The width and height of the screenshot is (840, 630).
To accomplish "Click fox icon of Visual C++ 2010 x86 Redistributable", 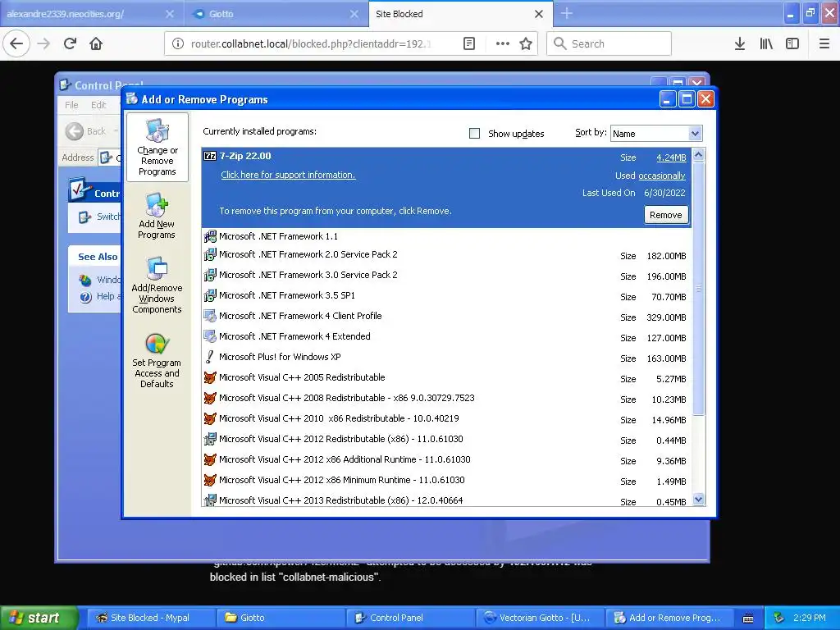I will (210, 418).
